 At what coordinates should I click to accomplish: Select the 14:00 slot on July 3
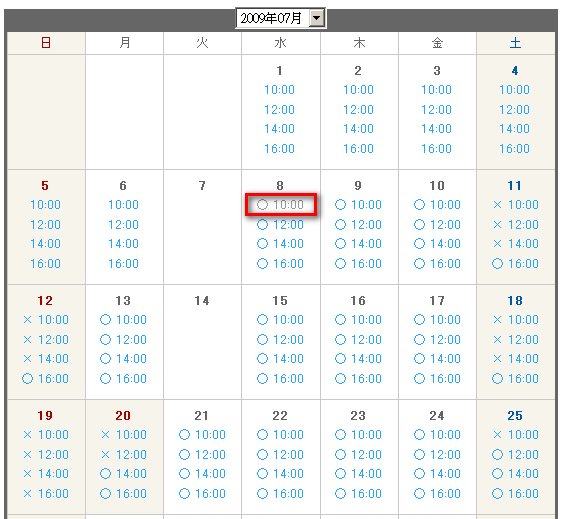(436, 129)
